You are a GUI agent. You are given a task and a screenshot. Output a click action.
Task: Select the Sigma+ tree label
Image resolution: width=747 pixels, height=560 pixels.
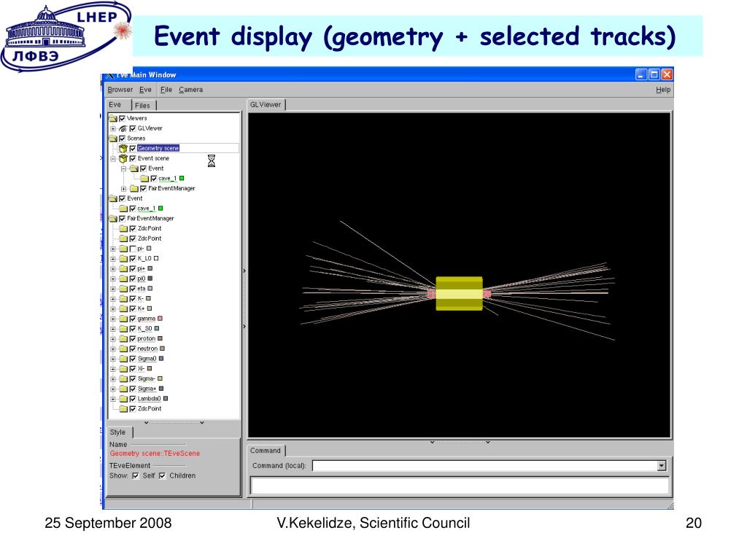coord(147,389)
